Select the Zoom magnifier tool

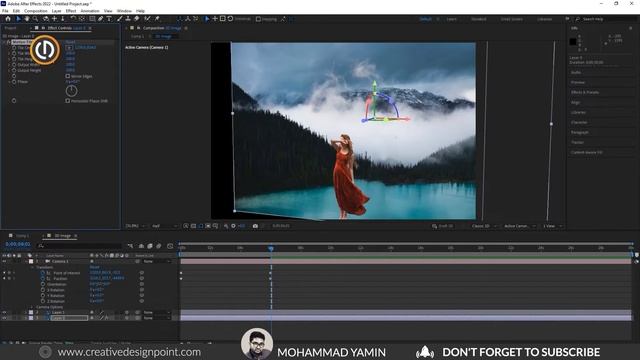point(36,19)
